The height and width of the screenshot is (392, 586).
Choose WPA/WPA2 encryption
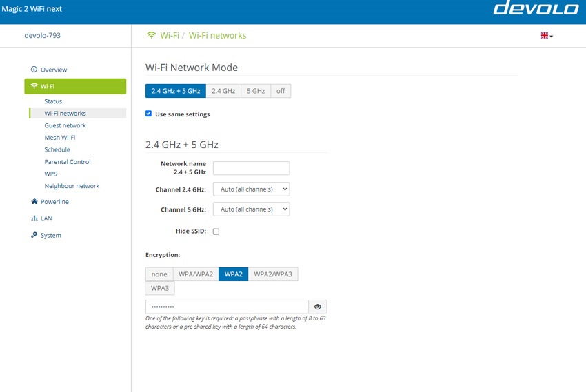coord(196,274)
